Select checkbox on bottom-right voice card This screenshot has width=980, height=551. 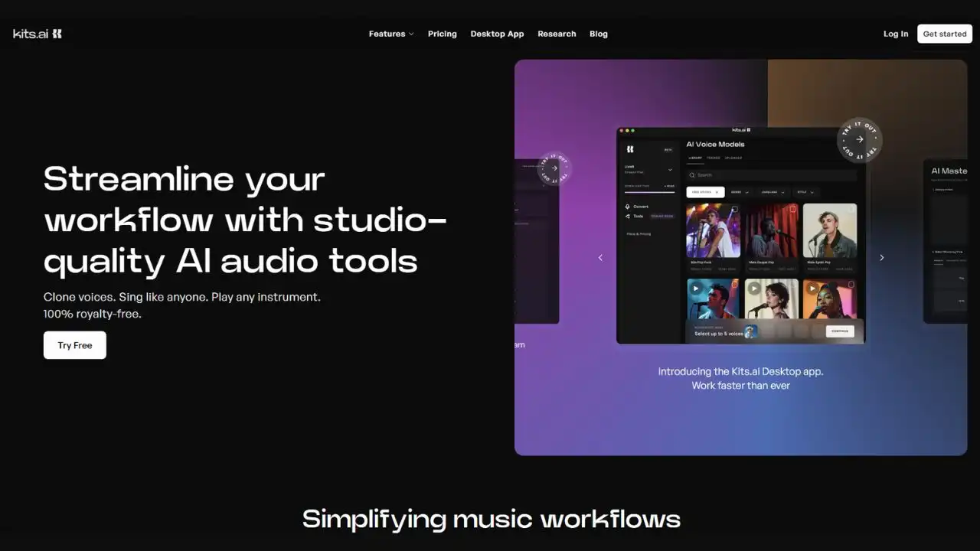[851, 285]
